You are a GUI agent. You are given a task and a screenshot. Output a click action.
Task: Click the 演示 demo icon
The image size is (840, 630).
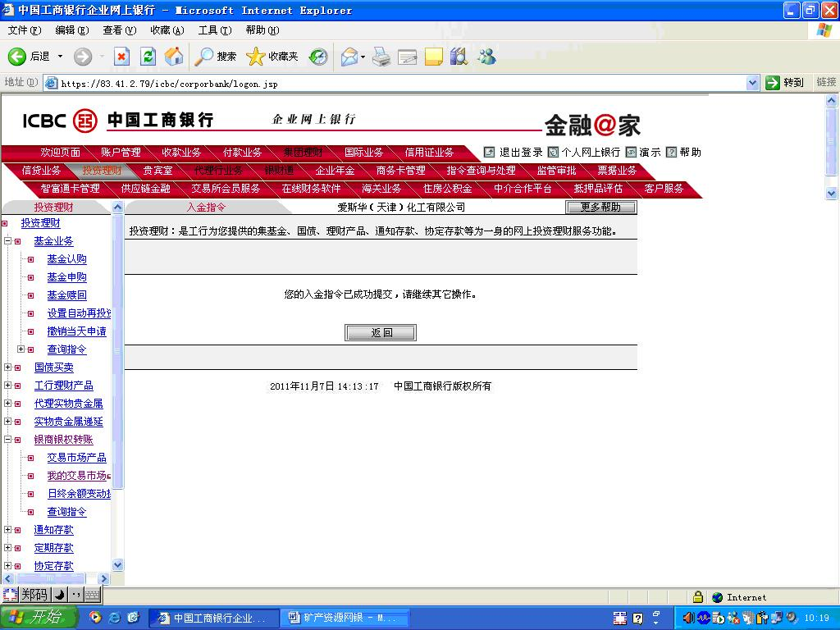click(x=631, y=153)
